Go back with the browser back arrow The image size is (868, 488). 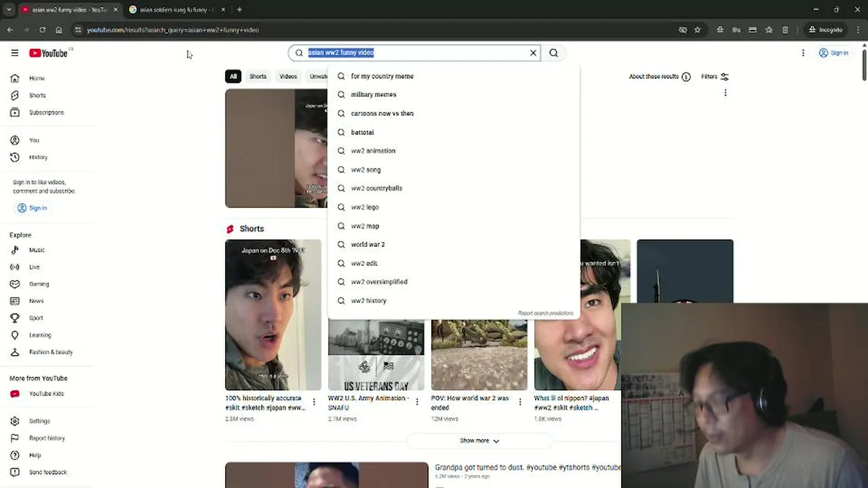tap(9, 30)
